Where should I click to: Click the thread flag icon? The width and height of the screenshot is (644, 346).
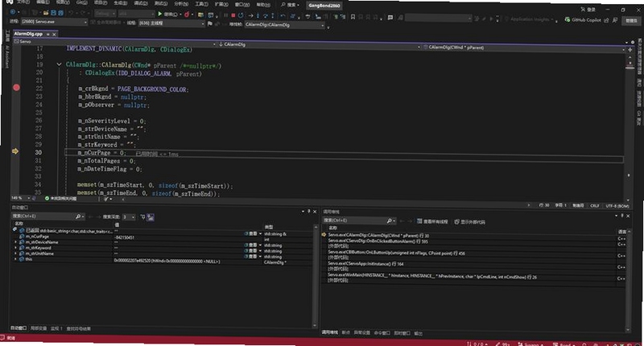pos(210,24)
